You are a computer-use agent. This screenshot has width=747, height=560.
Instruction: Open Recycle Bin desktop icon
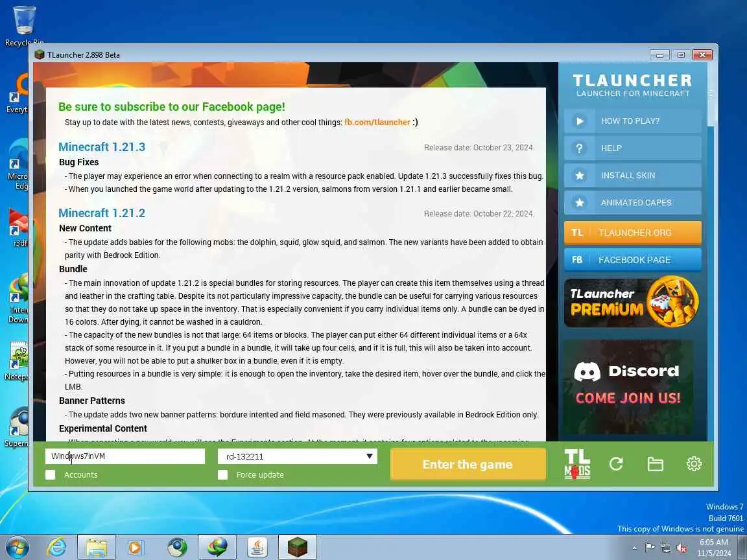pyautogui.click(x=24, y=26)
